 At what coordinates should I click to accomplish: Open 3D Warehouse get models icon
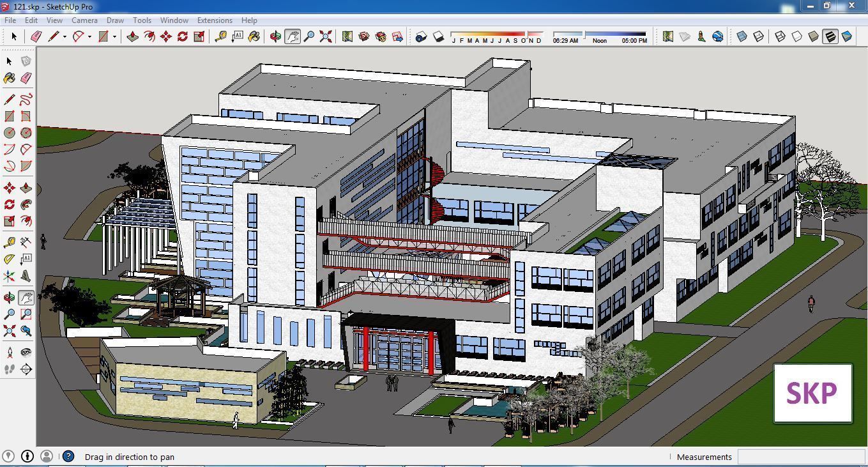pyautogui.click(x=364, y=36)
